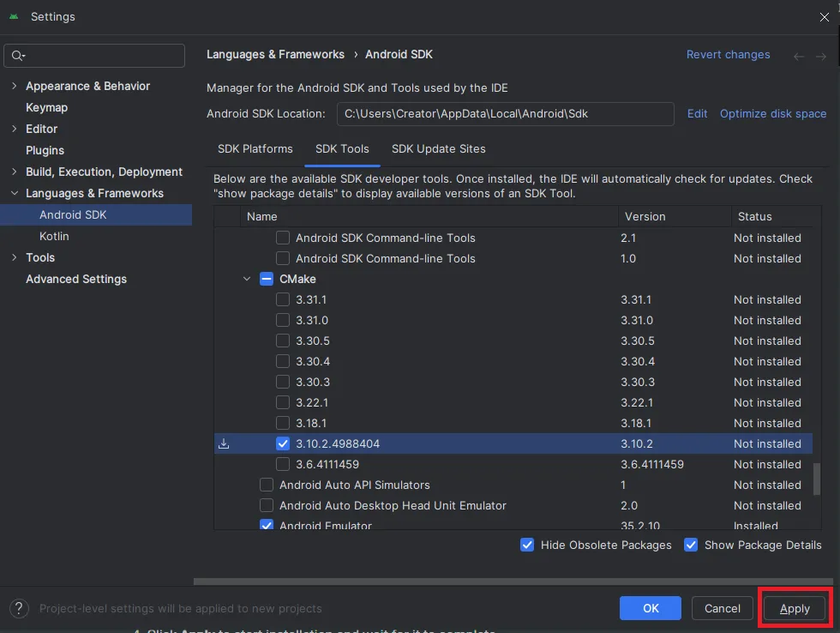
Task: Expand Appearance & Behavior section
Action: click(15, 86)
